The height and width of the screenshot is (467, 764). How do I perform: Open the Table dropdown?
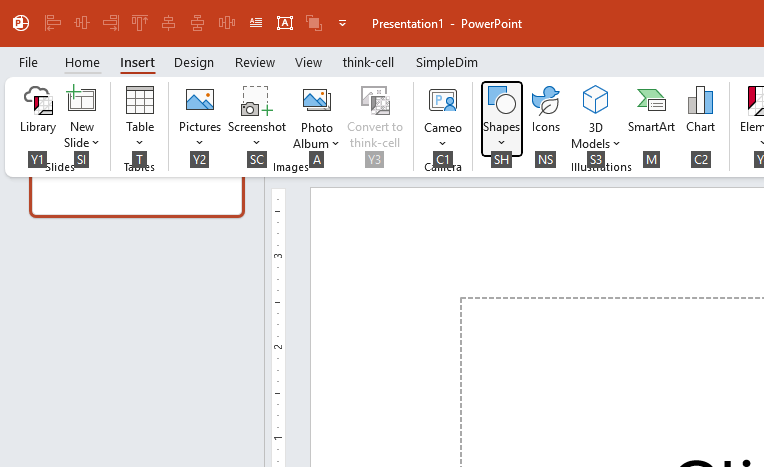pos(140,116)
